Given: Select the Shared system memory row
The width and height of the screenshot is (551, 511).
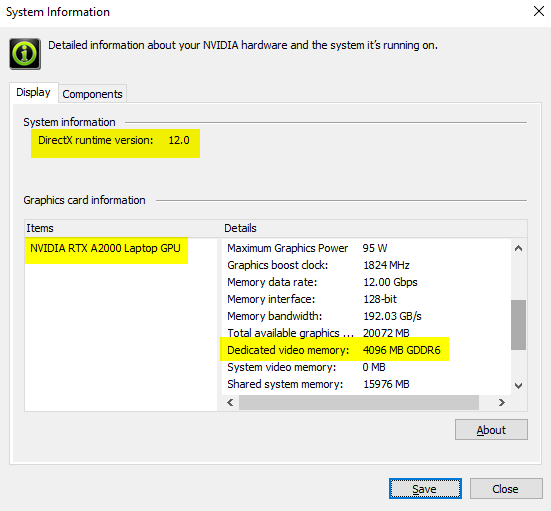Looking at the screenshot, I should pyautogui.click(x=366, y=384).
